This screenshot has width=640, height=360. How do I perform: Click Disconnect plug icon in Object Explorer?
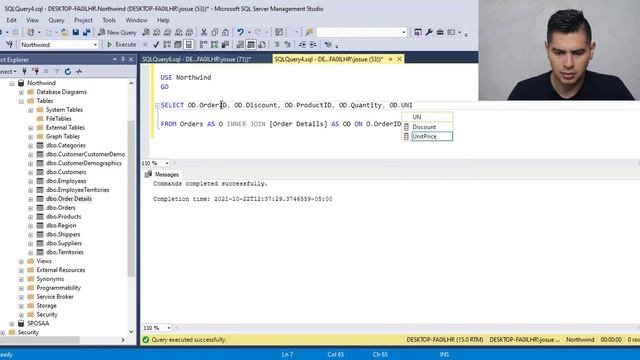[x=36, y=71]
